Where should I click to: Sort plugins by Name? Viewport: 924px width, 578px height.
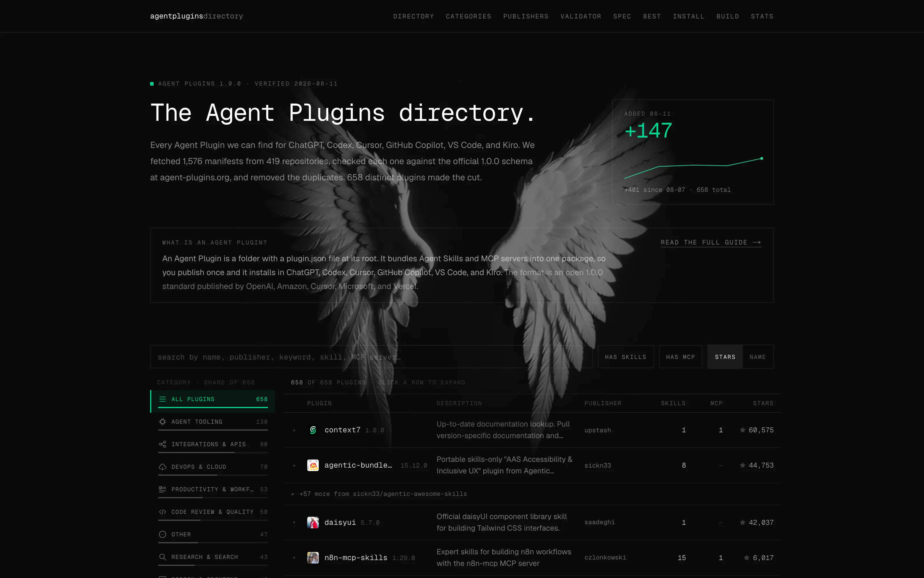click(757, 357)
